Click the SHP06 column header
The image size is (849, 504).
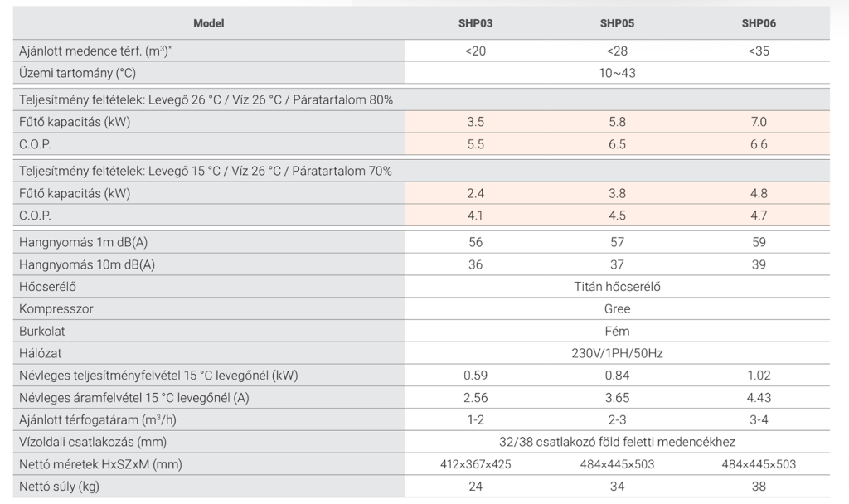point(758,23)
